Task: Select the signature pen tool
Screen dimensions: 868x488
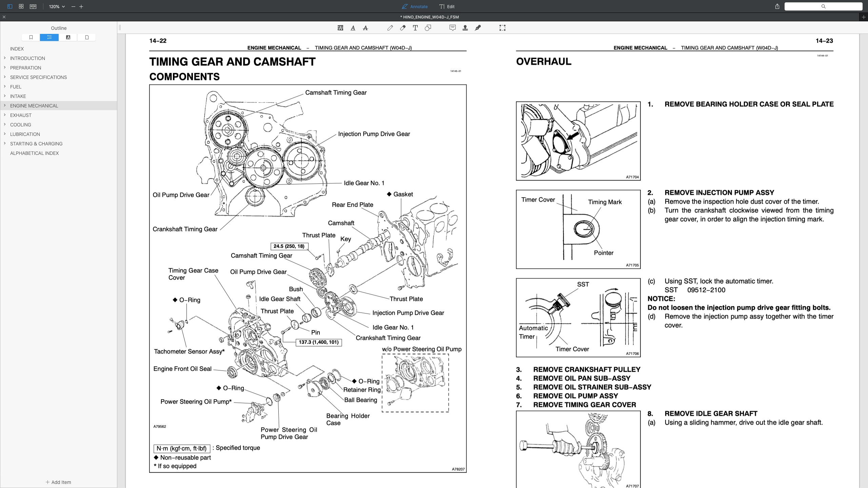Action: pos(478,28)
